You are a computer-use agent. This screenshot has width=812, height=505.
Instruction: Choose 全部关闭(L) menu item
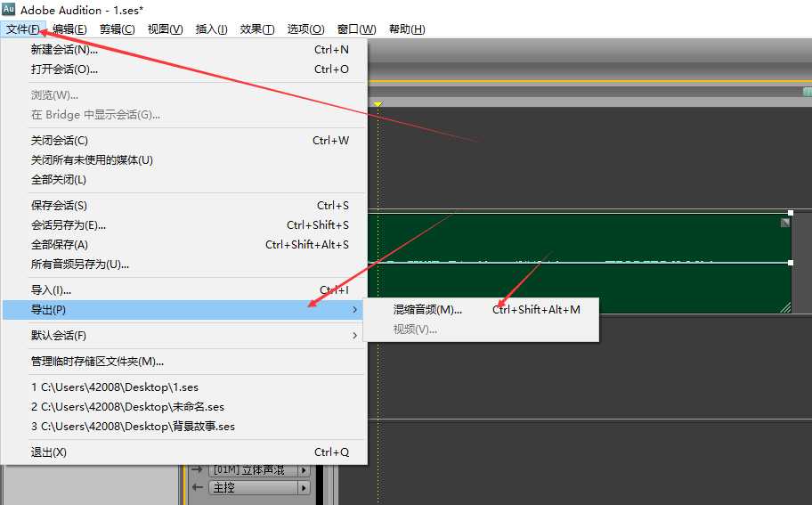(x=184, y=180)
